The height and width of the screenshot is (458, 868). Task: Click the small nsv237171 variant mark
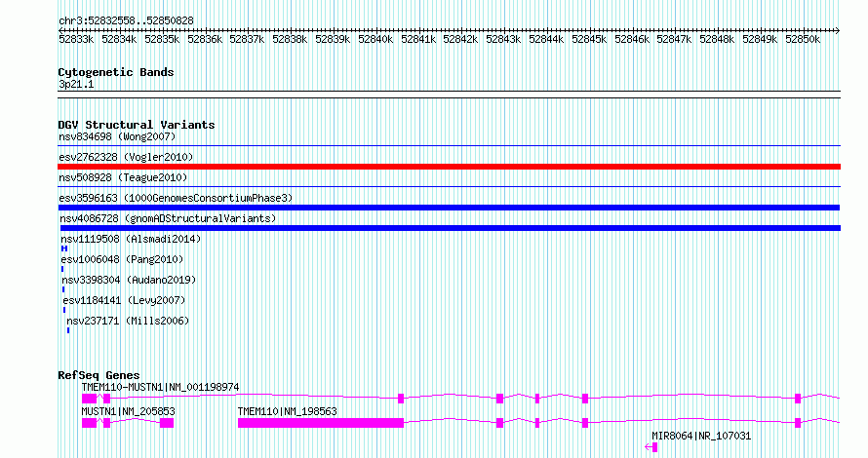pos(68,330)
